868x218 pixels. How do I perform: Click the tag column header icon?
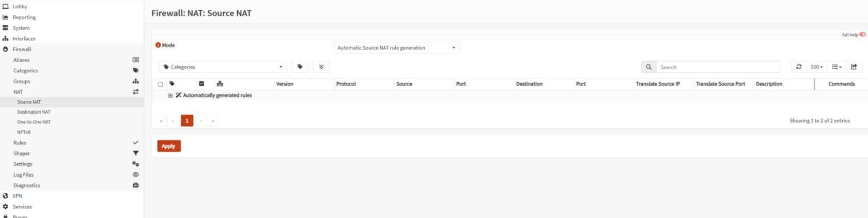click(172, 84)
